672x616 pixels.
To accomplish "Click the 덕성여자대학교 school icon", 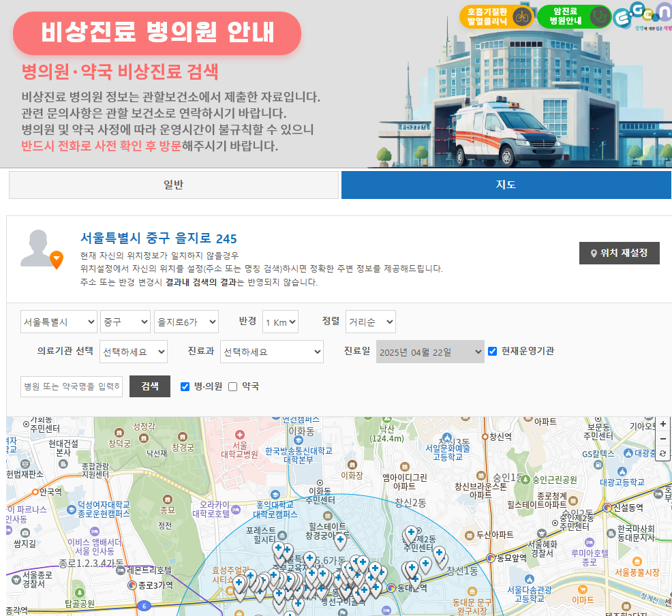I will click(72, 510).
